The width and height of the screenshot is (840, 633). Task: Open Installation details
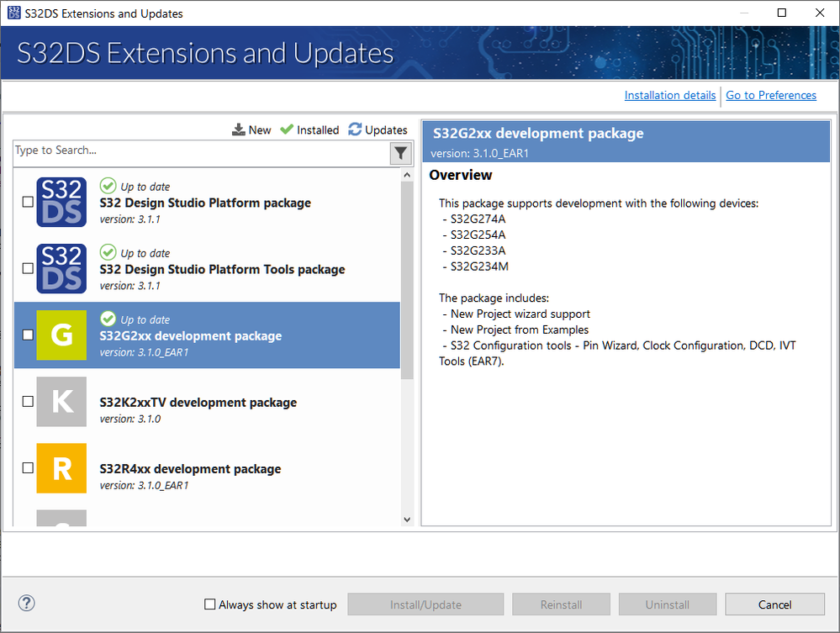coord(669,95)
